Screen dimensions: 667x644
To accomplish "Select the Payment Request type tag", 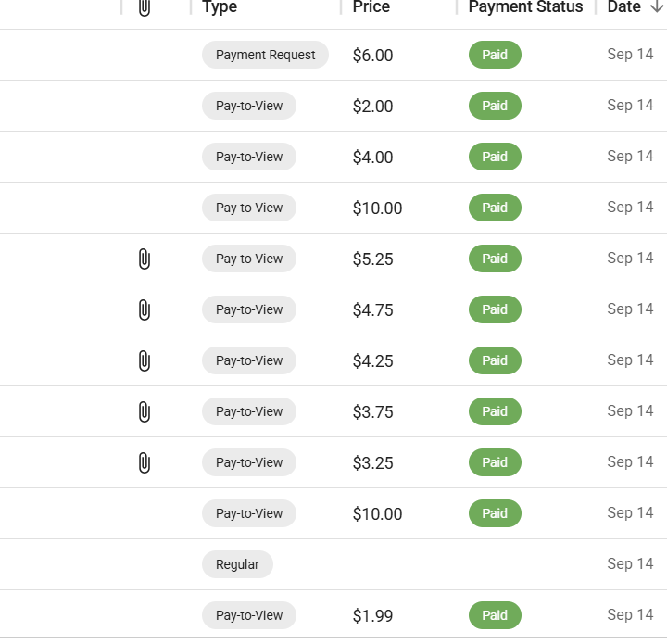I will tap(265, 55).
